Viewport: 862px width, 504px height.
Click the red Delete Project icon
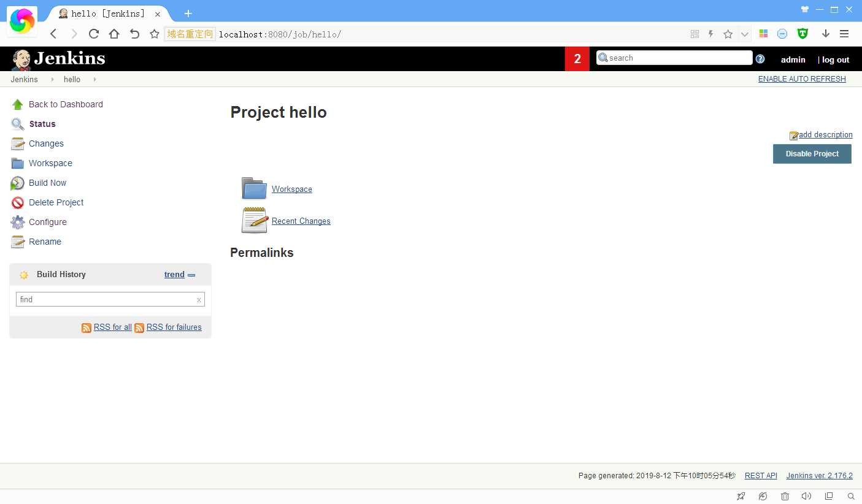click(x=18, y=202)
